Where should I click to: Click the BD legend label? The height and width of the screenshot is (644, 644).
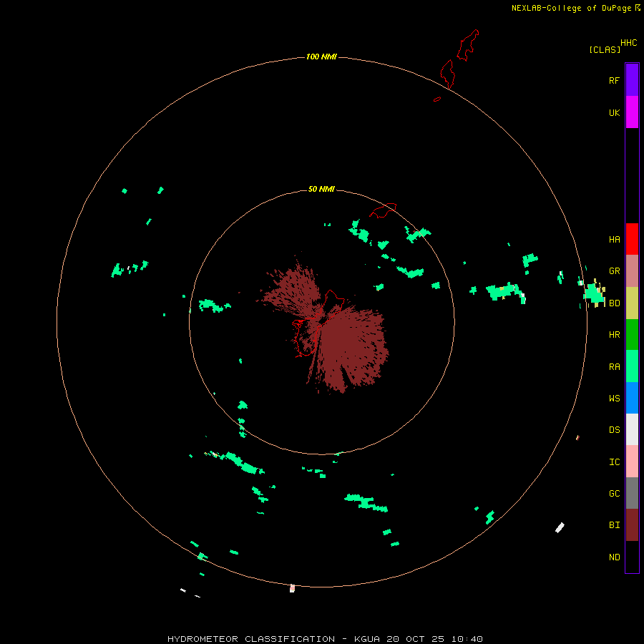(x=614, y=303)
